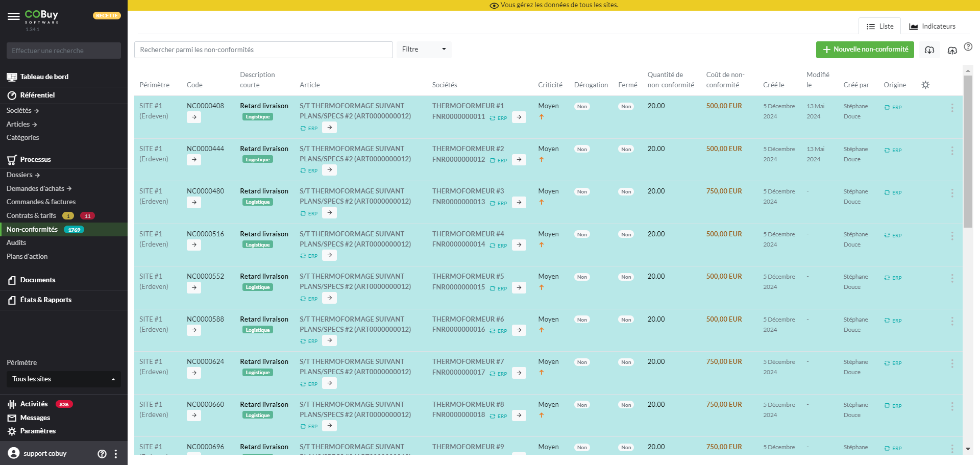Open Audits in the sidebar menu
Image resolution: width=980 pixels, height=465 pixels.
click(x=16, y=242)
